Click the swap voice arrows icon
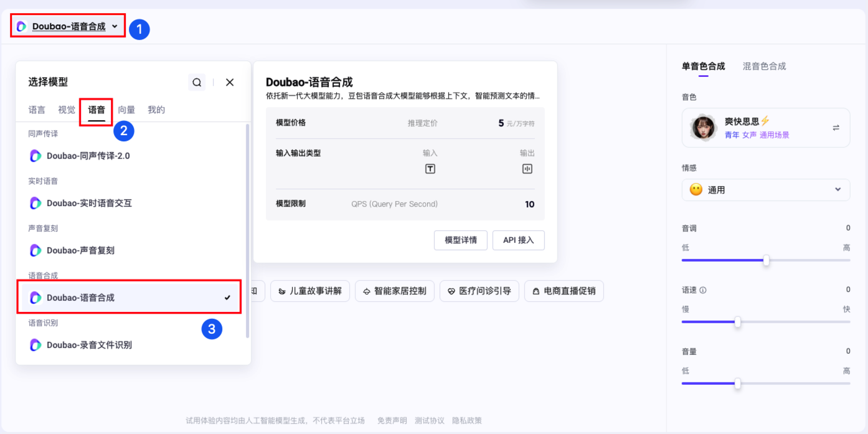 pos(836,128)
